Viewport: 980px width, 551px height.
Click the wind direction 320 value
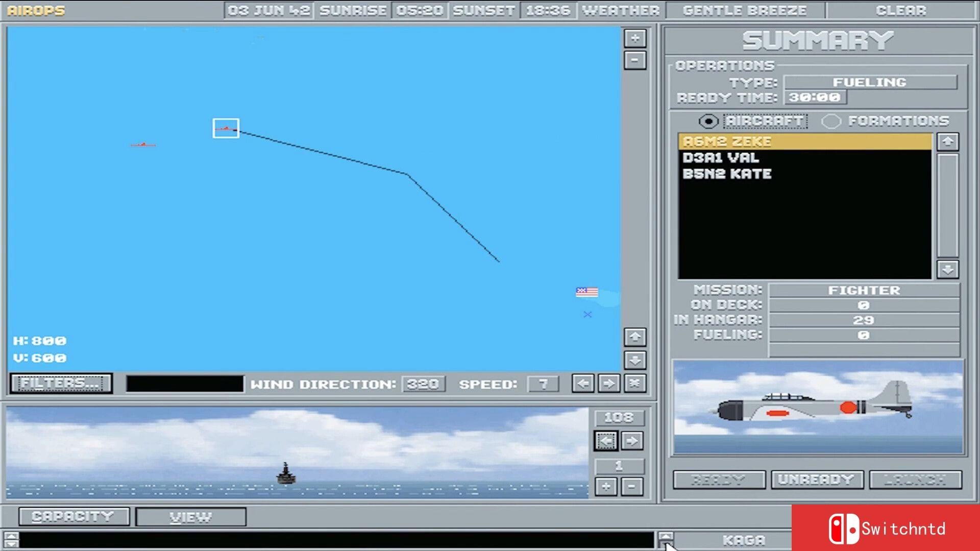423,384
